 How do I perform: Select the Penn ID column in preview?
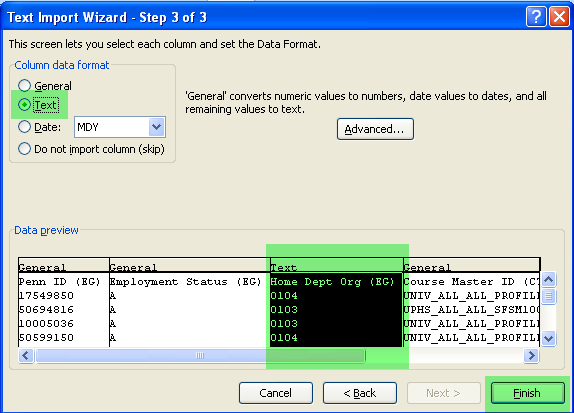pos(64,302)
